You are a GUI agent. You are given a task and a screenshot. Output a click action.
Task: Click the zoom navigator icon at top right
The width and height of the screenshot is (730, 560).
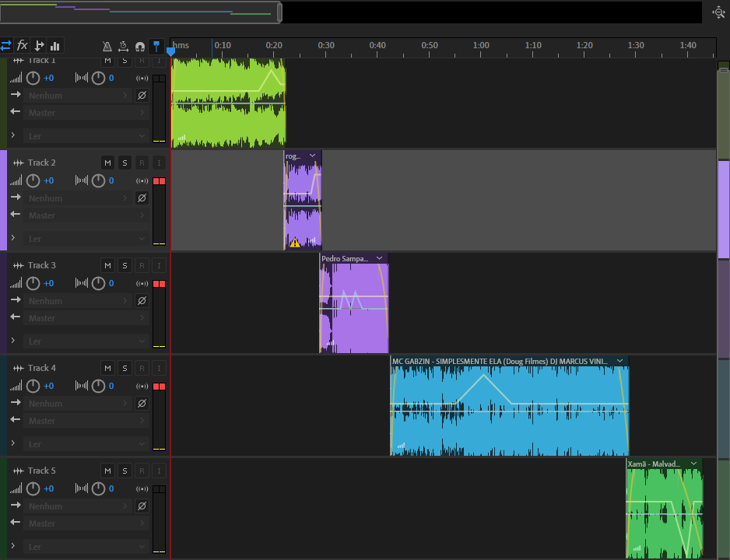pyautogui.click(x=718, y=12)
